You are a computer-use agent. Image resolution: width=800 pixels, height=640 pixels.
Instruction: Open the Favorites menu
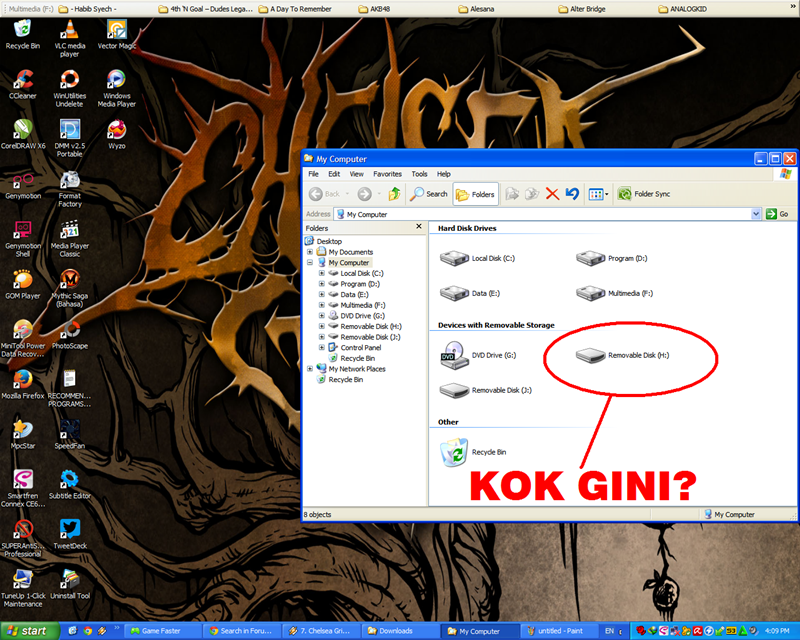pyautogui.click(x=387, y=174)
